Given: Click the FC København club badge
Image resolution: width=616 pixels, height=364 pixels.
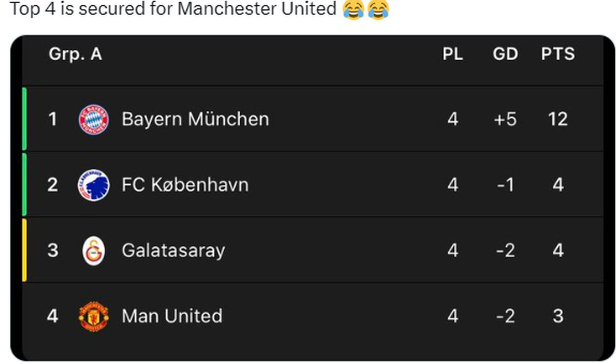Looking at the screenshot, I should click(93, 184).
